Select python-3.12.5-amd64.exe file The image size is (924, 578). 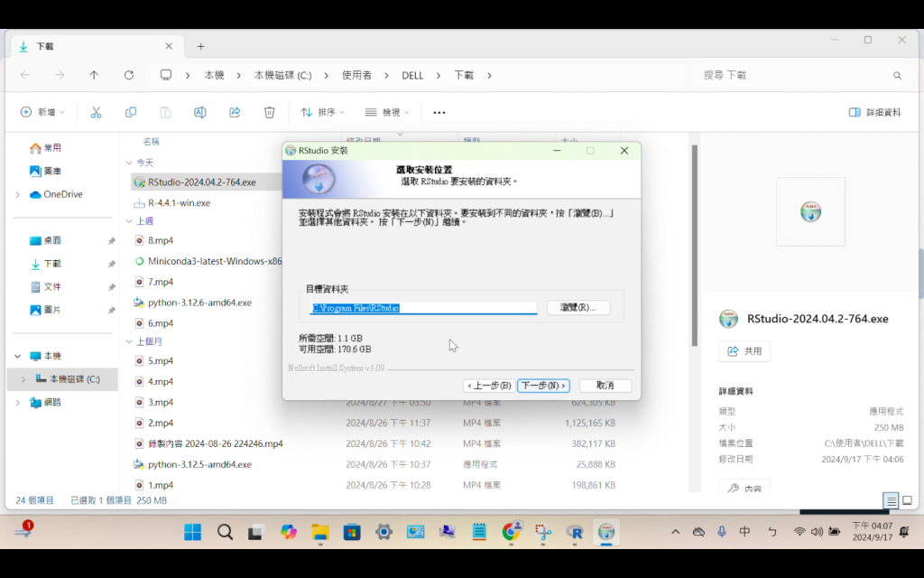[x=199, y=464]
